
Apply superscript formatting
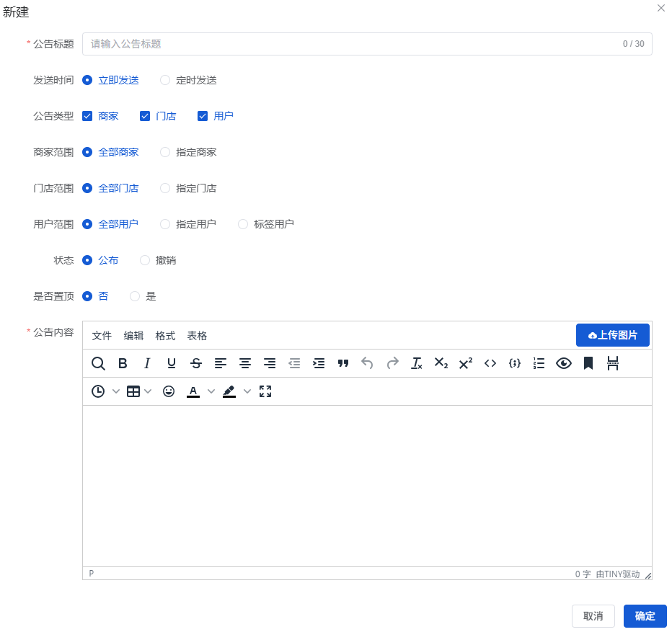[x=466, y=363]
